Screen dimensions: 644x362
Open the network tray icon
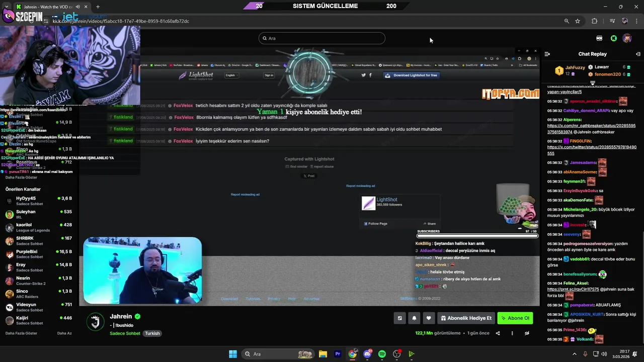(x=595, y=354)
